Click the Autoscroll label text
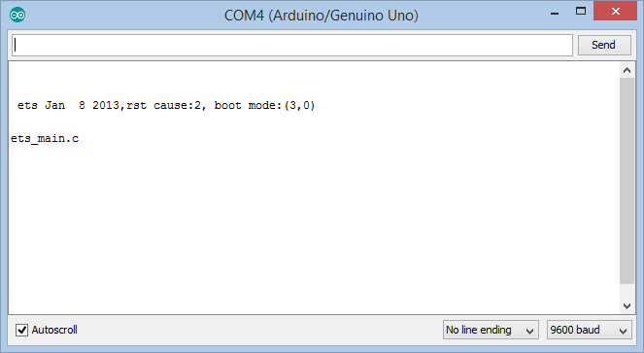Viewport: 644px width, 353px height. (x=54, y=330)
